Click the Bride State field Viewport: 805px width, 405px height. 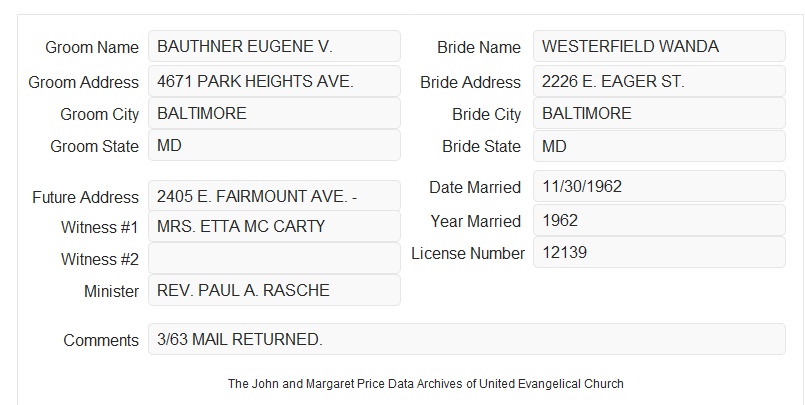click(x=659, y=146)
